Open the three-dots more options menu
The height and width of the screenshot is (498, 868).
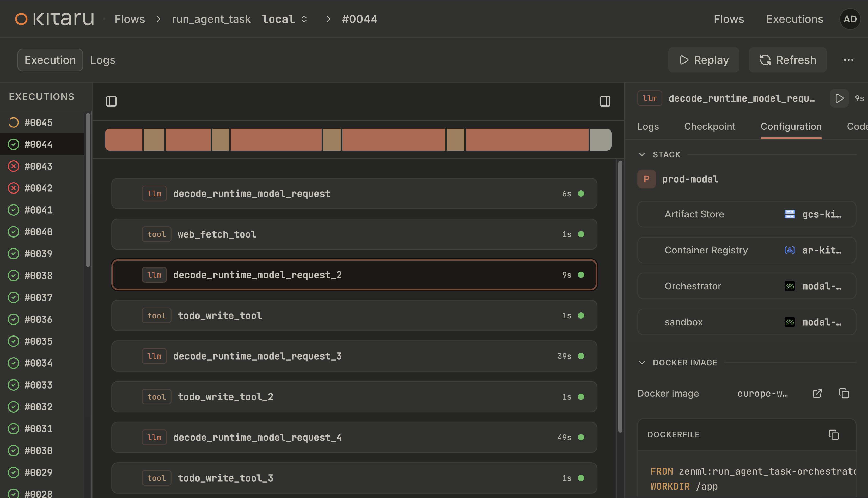[848, 60]
